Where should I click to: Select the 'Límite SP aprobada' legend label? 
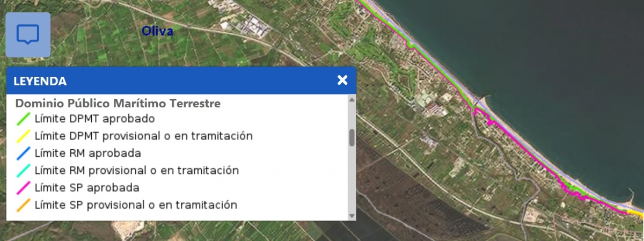87,188
